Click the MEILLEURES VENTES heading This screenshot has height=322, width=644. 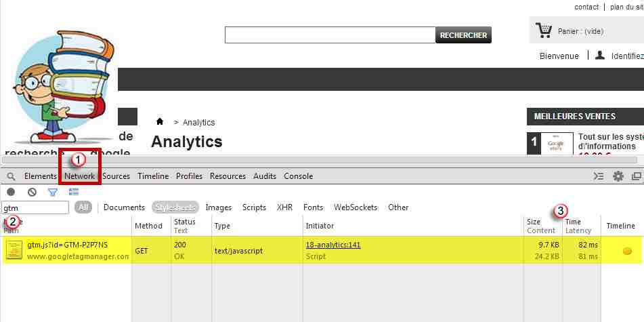pyautogui.click(x=575, y=117)
